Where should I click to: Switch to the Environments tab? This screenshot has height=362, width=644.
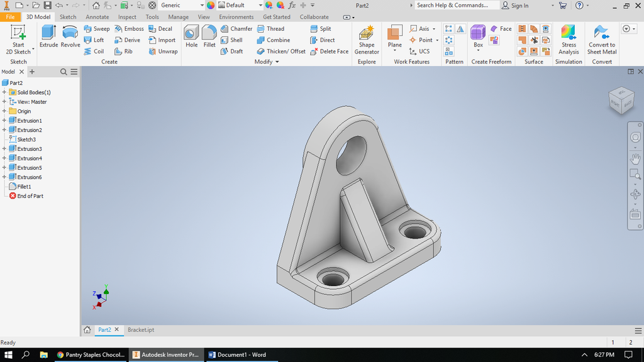[236, 17]
